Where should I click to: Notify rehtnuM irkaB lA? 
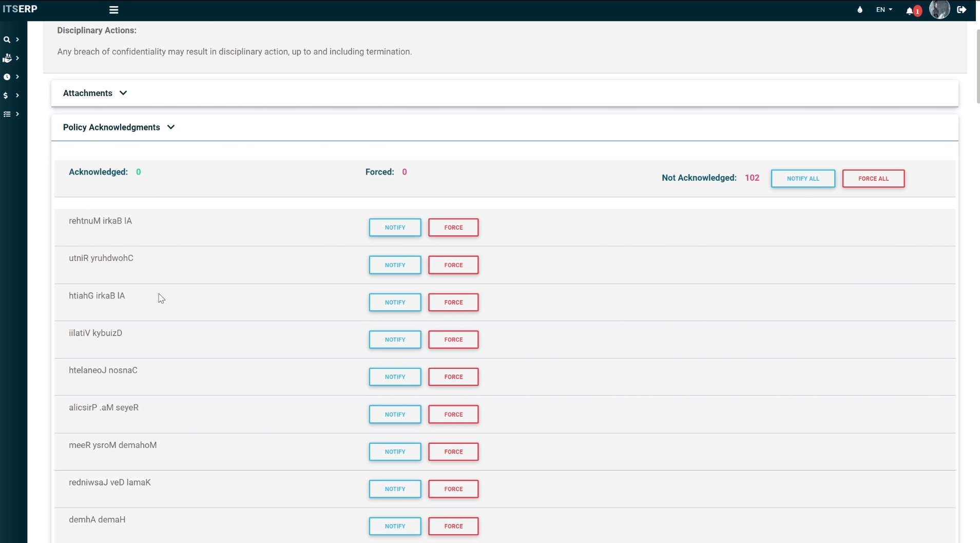click(395, 228)
